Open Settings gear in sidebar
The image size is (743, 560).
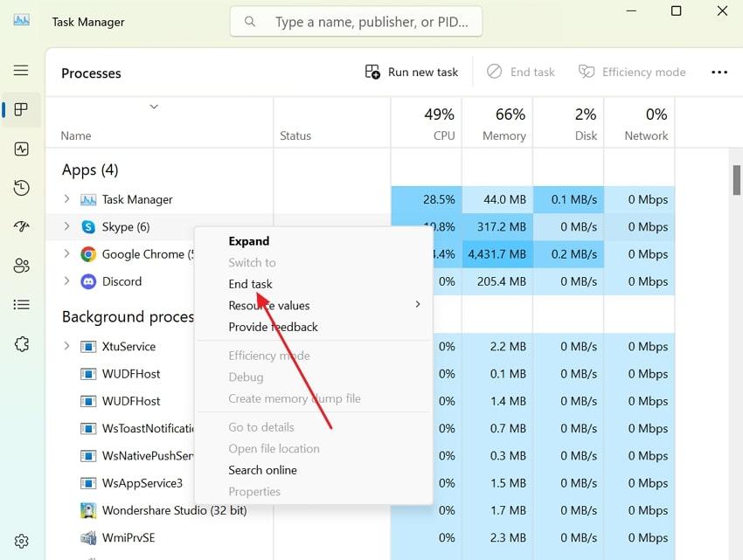pyautogui.click(x=21, y=541)
